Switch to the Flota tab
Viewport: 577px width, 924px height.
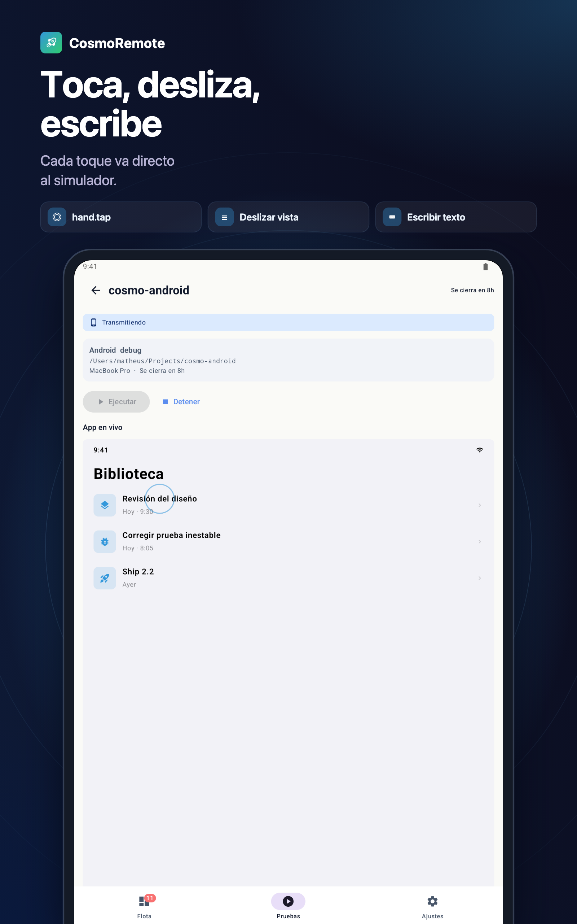[144, 907]
